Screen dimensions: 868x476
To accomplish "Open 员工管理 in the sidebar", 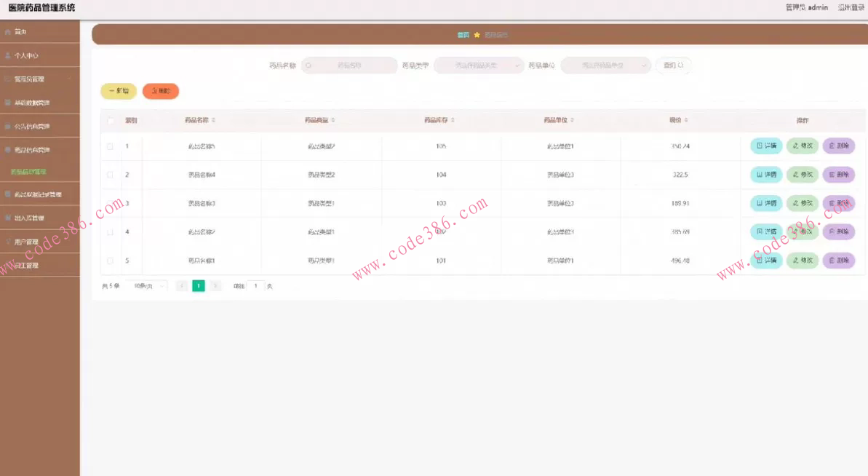I will tap(40, 266).
